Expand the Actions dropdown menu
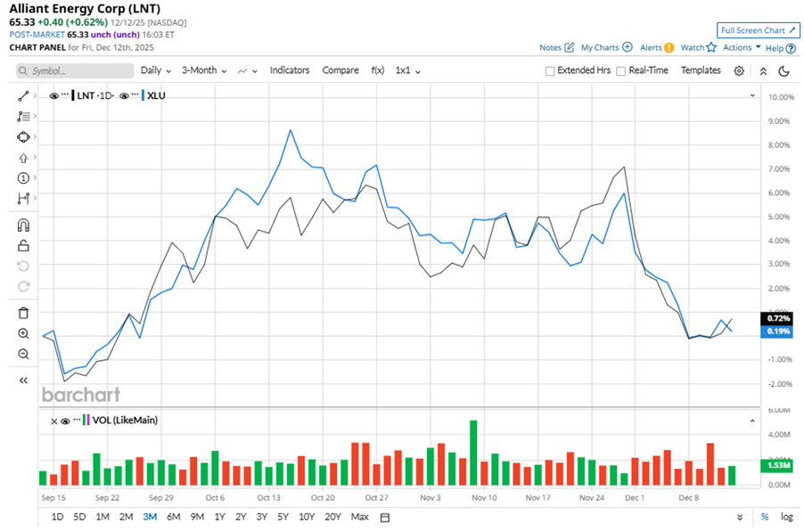This screenshot has height=532, width=804. 742,47
